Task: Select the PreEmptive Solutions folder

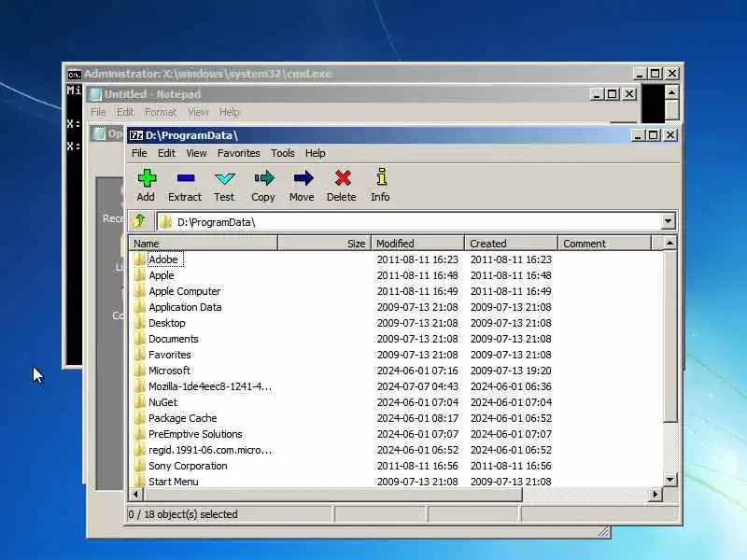Action: coord(195,434)
